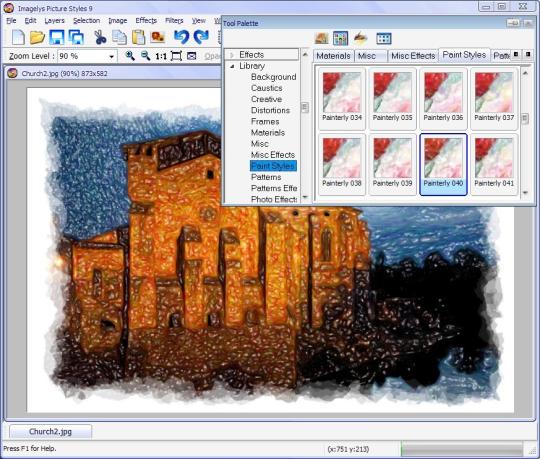Choose the Painterly 040 style thumbnail

coord(443,164)
